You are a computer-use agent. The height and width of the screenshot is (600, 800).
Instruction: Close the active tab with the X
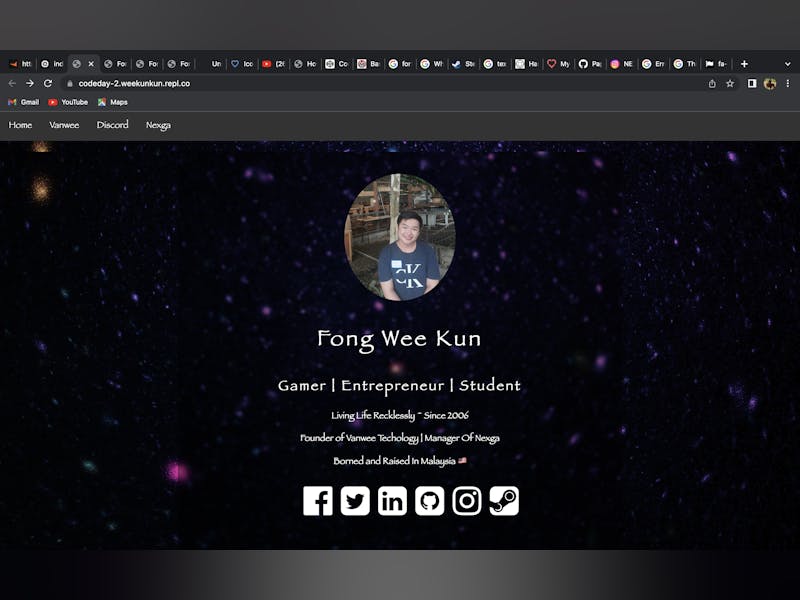point(91,64)
